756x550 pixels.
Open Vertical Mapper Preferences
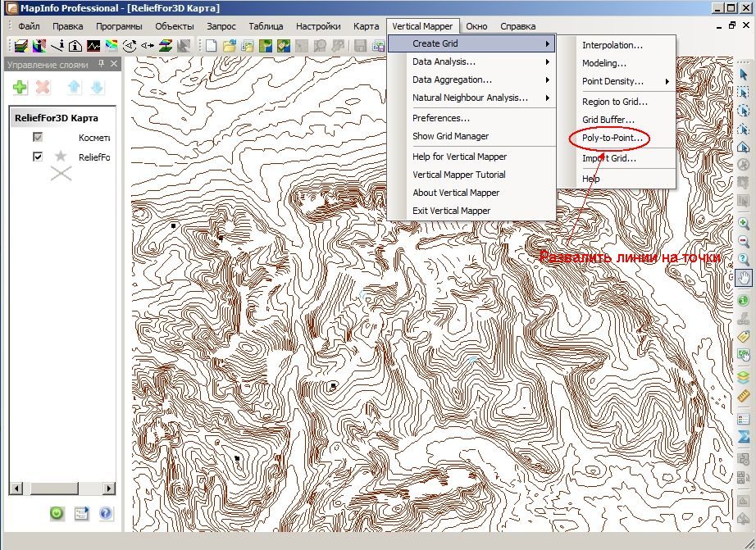coord(440,118)
